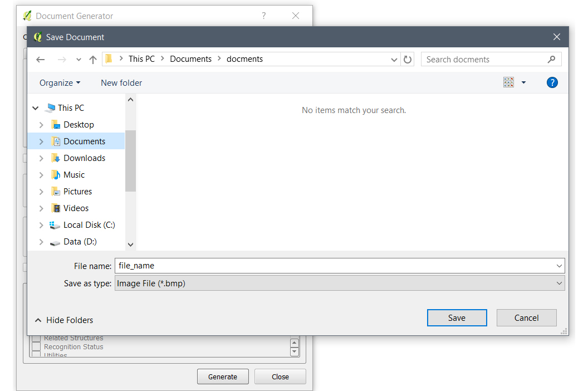This screenshot has width=588, height=391.
Task: Select the Downloads folder icon
Action: pyautogui.click(x=56, y=158)
